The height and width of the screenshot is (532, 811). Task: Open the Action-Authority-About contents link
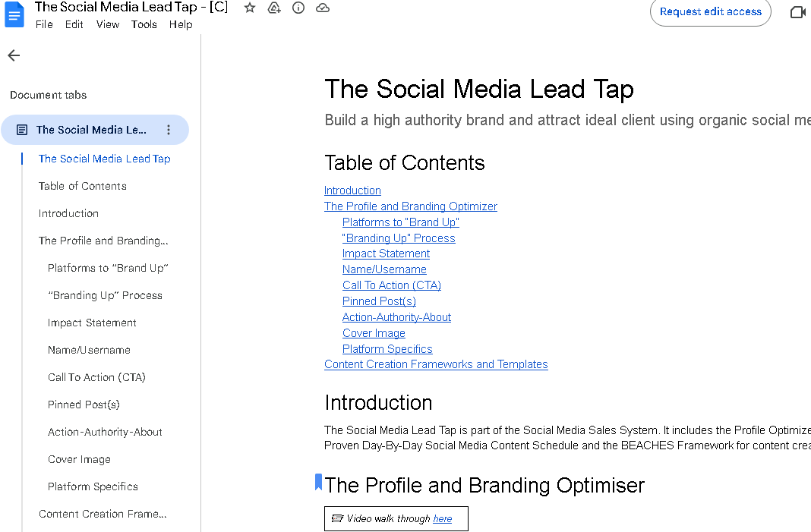coord(396,317)
